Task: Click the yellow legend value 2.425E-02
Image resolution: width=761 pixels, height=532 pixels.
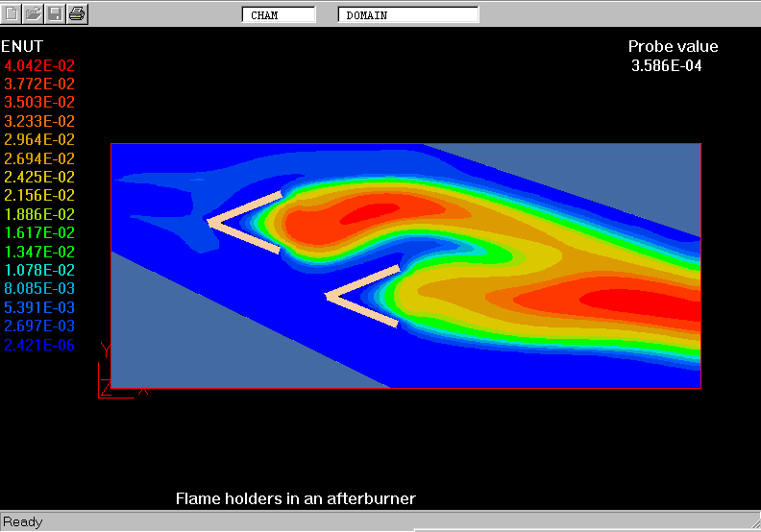Action: click(x=39, y=177)
